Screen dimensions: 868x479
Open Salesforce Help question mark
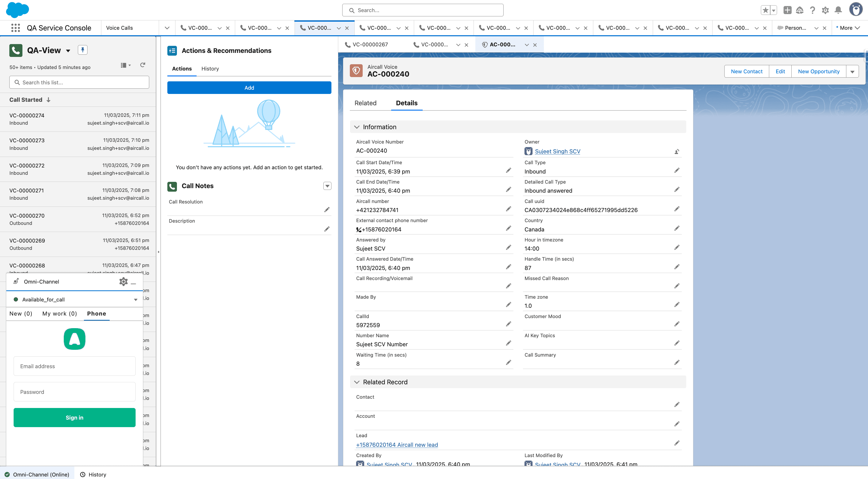point(812,10)
